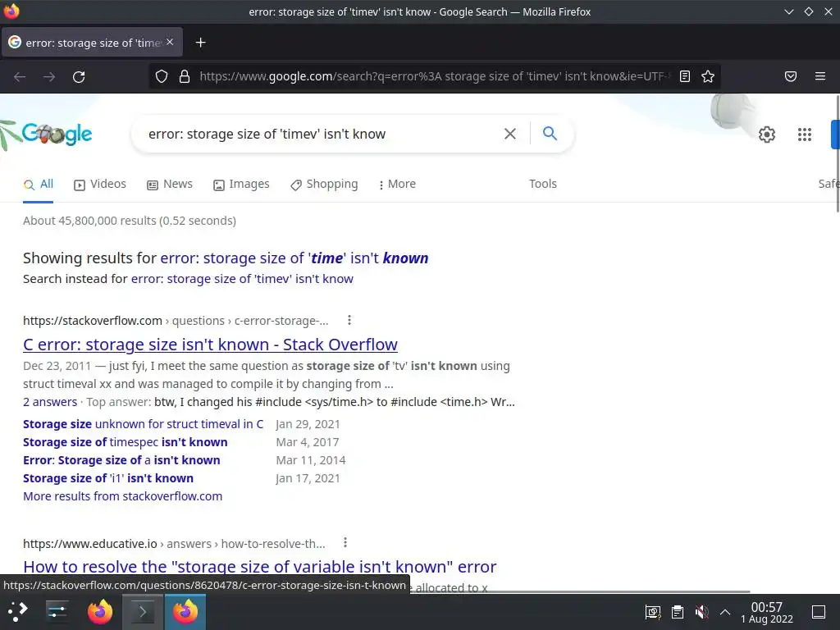The height and width of the screenshot is (630, 840).
Task: Open 'Storage size unknown for struct timeval' link
Action: (143, 424)
